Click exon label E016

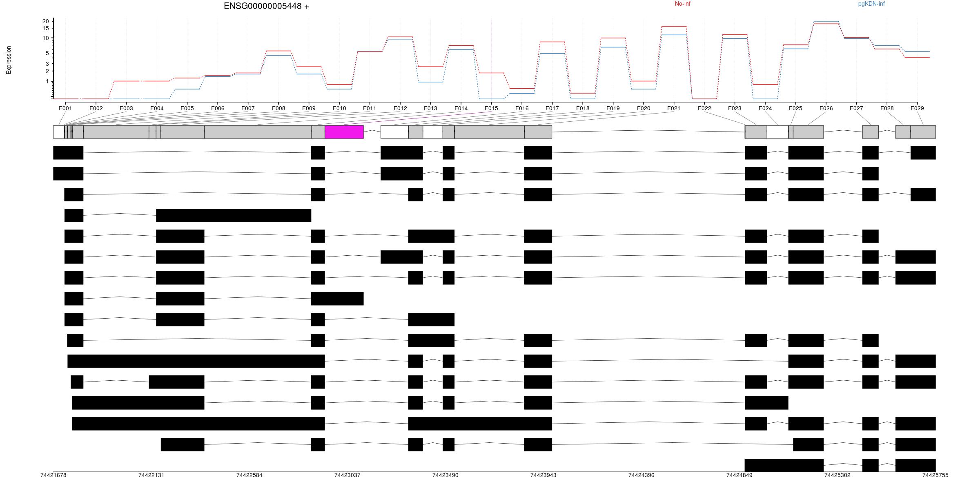coord(522,108)
